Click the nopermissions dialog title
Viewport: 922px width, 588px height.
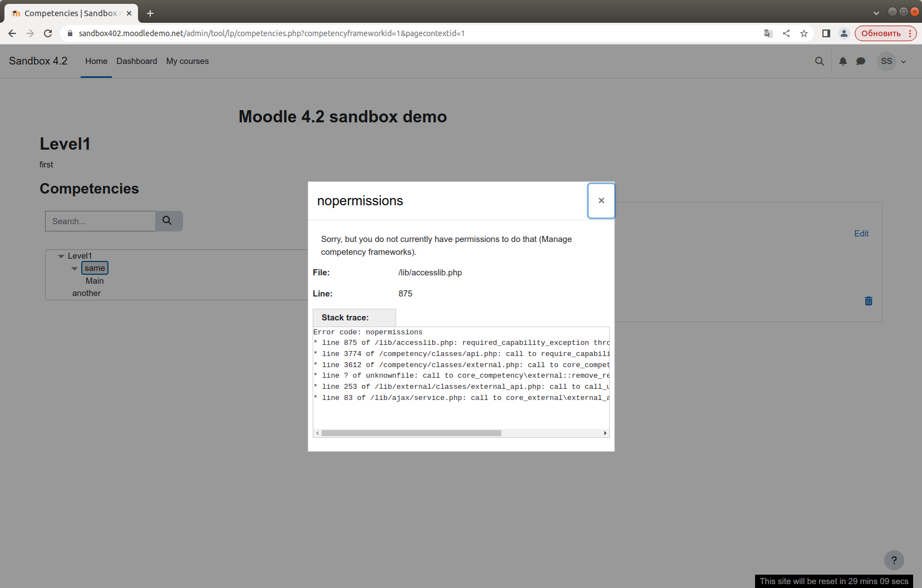pos(360,201)
